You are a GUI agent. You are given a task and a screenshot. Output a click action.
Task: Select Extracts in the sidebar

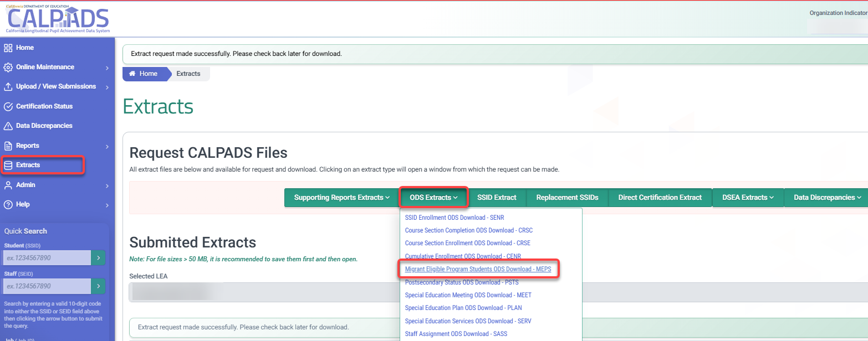point(28,165)
